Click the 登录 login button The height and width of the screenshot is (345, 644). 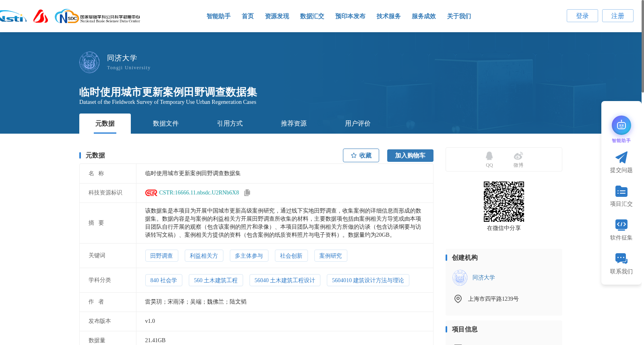[582, 16]
